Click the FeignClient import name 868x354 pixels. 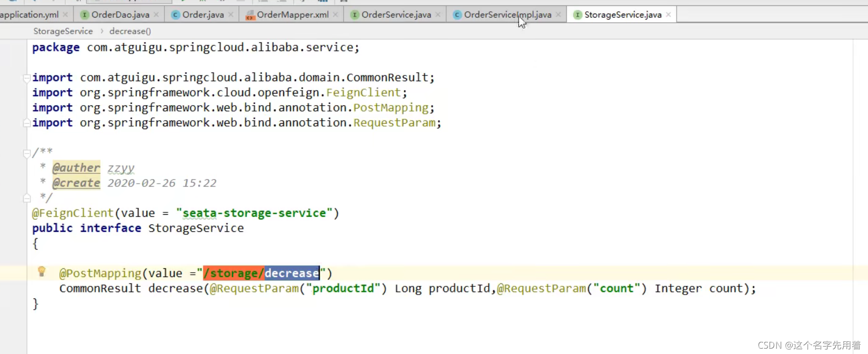[x=363, y=93]
